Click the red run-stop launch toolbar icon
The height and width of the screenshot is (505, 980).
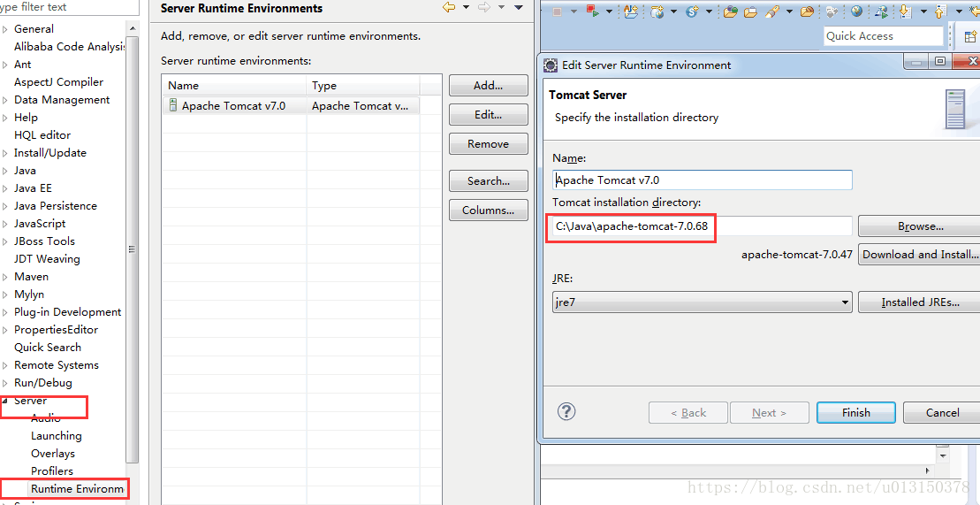(593, 11)
